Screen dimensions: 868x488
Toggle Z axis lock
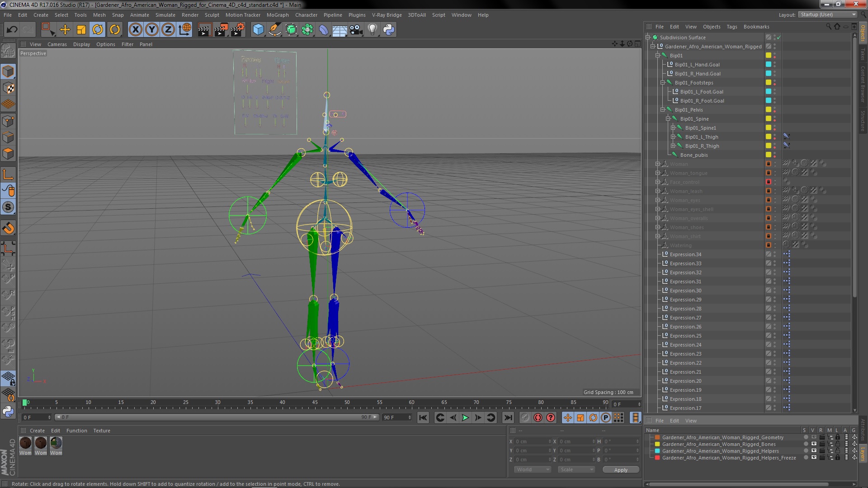[x=168, y=30]
